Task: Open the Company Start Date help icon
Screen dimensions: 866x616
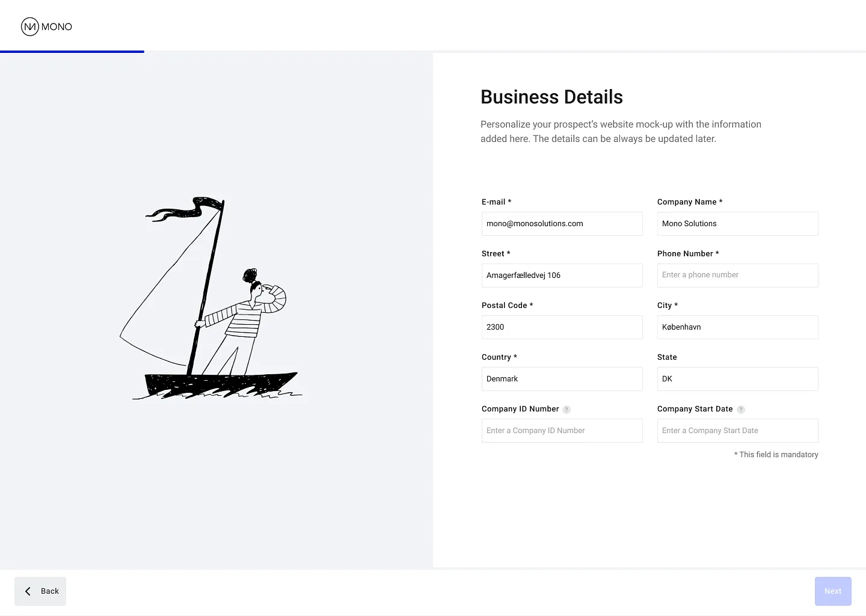Action: coord(741,410)
